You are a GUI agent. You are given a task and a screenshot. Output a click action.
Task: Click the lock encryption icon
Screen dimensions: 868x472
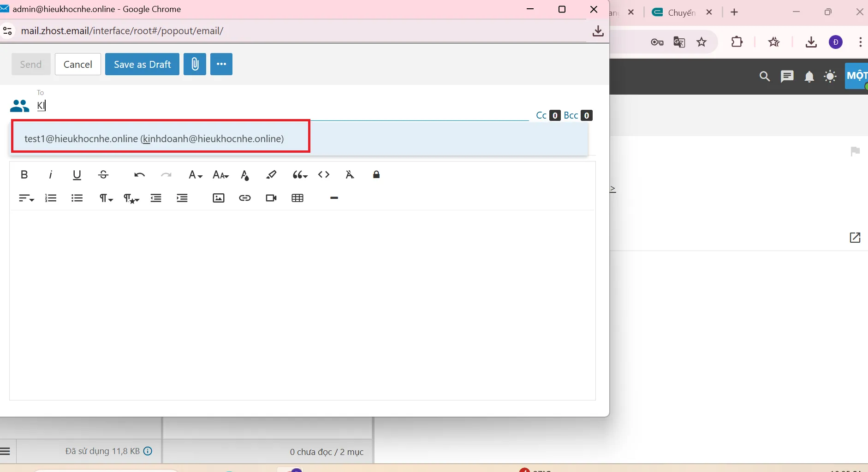coord(376,174)
